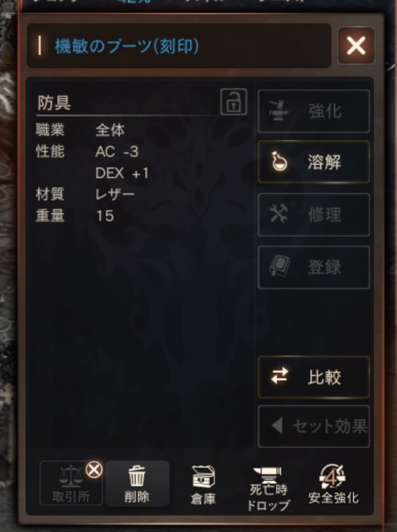397x532 pixels.
Task: Click the 死亡時ドロップ anvil icon
Action: [268, 475]
